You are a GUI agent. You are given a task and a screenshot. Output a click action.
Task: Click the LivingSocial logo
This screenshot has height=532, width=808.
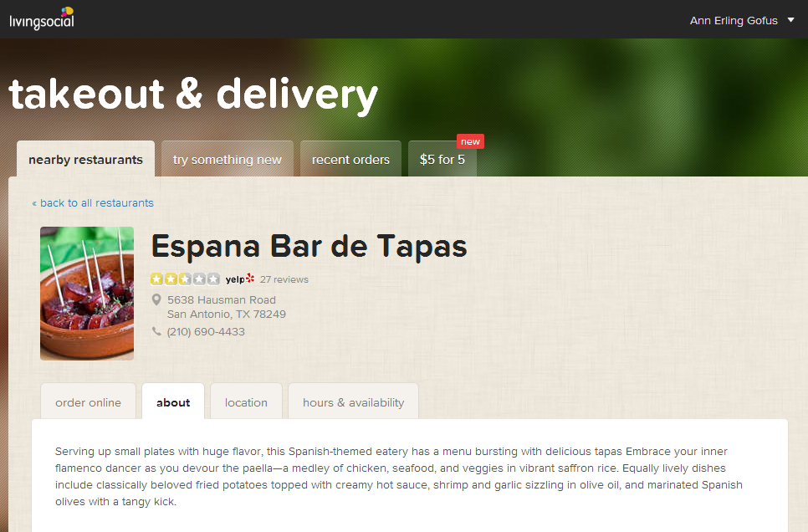(x=41, y=18)
